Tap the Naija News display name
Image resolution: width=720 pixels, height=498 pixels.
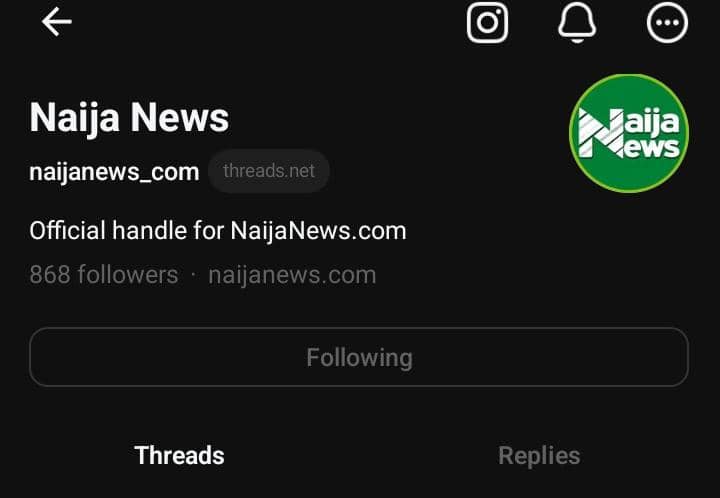click(x=129, y=118)
